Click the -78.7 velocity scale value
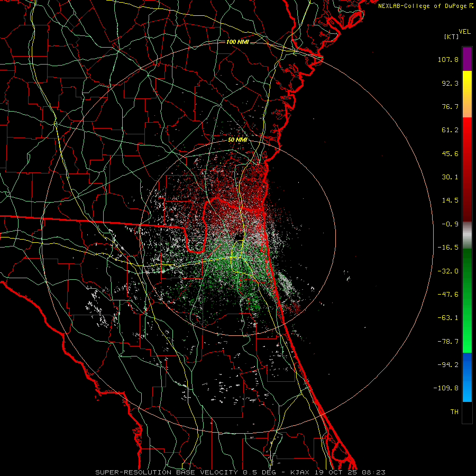 tap(448, 342)
